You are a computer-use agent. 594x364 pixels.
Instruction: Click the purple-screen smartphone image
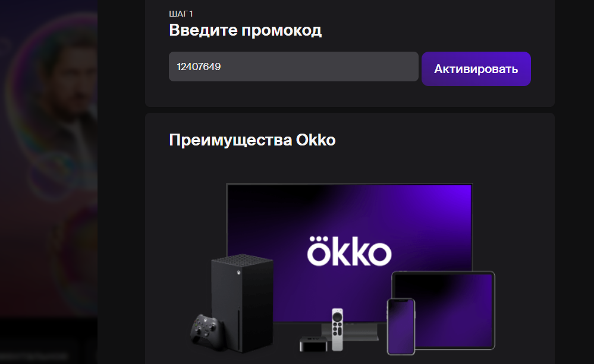[x=401, y=327]
